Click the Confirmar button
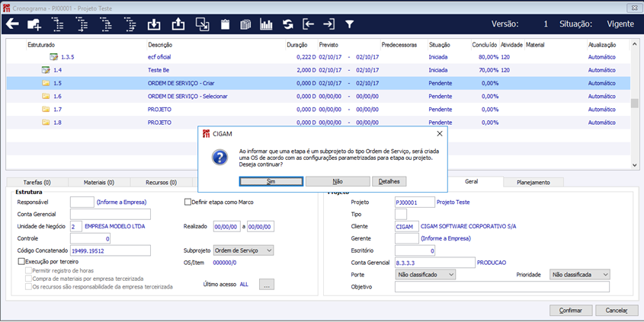 click(570, 311)
